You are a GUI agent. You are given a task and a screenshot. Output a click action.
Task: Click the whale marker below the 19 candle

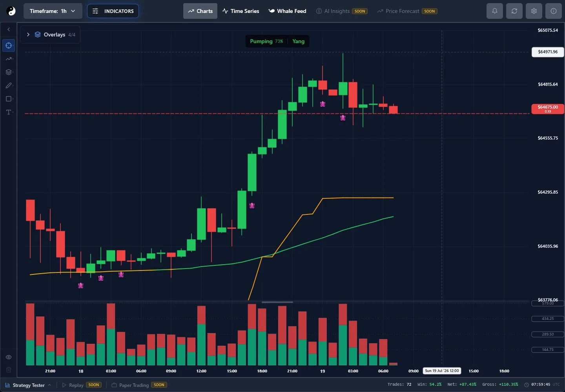pyautogui.click(x=323, y=104)
